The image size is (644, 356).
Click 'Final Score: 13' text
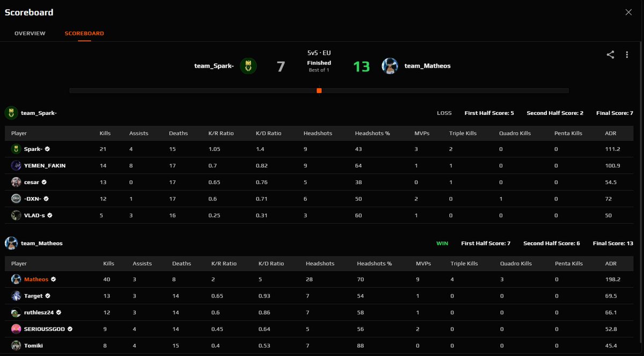(x=613, y=243)
